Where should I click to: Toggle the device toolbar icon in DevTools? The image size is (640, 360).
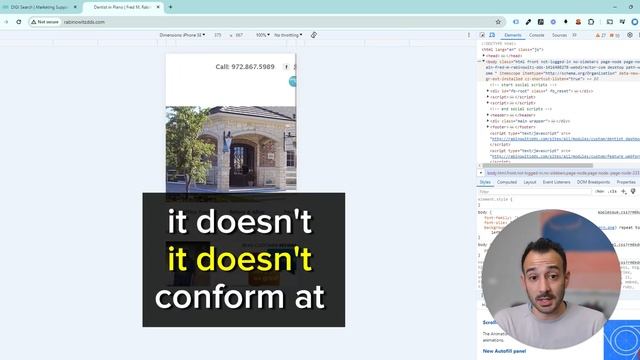pyautogui.click(x=492, y=35)
